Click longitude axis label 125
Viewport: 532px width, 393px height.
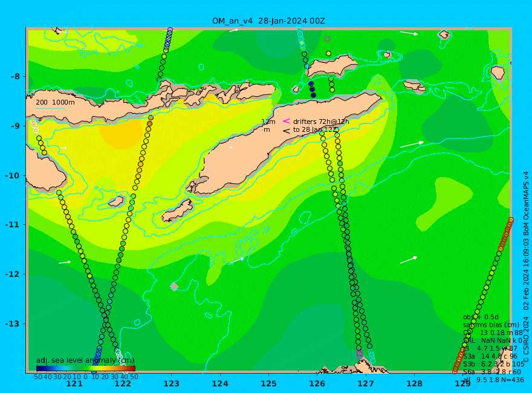coord(268,384)
